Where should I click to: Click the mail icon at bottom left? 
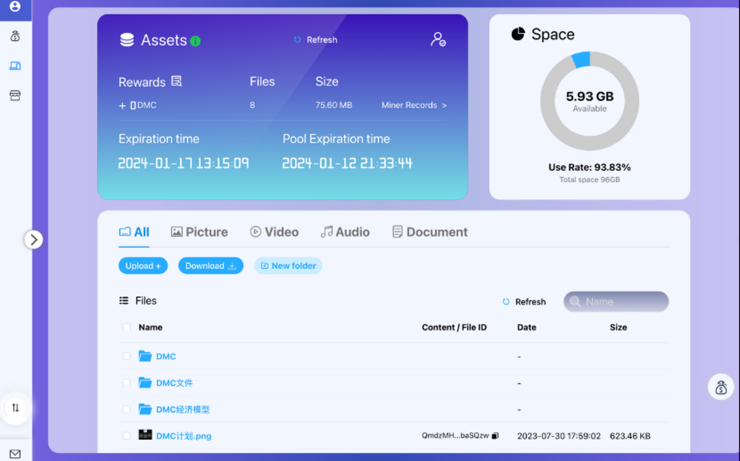tap(15, 454)
